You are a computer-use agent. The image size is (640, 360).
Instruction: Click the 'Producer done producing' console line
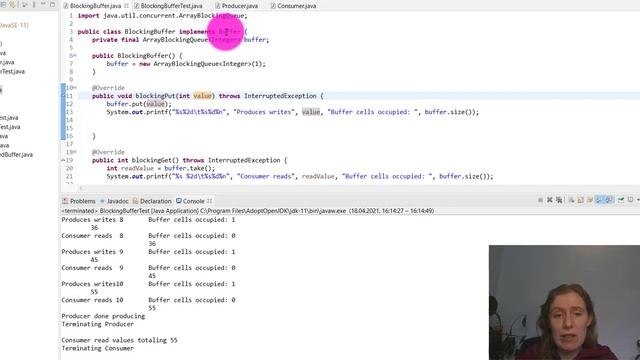click(x=103, y=316)
